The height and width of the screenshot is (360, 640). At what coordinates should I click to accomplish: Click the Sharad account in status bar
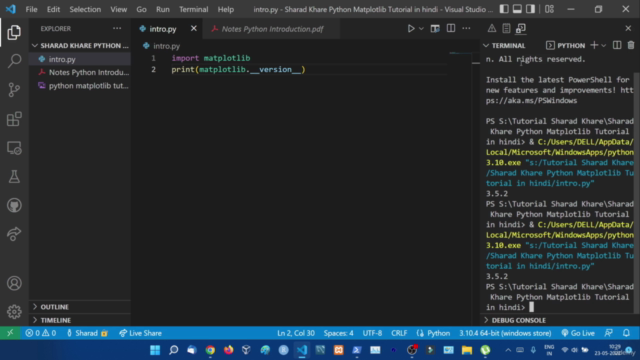click(87, 333)
